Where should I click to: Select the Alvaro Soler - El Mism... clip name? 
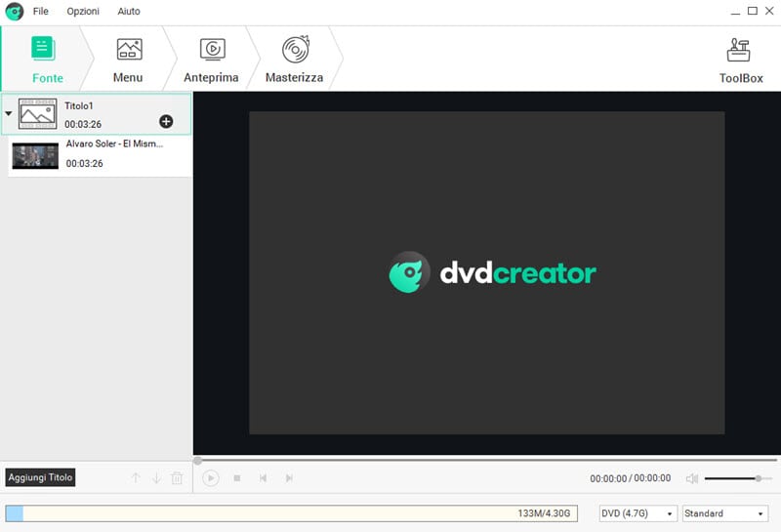point(114,143)
